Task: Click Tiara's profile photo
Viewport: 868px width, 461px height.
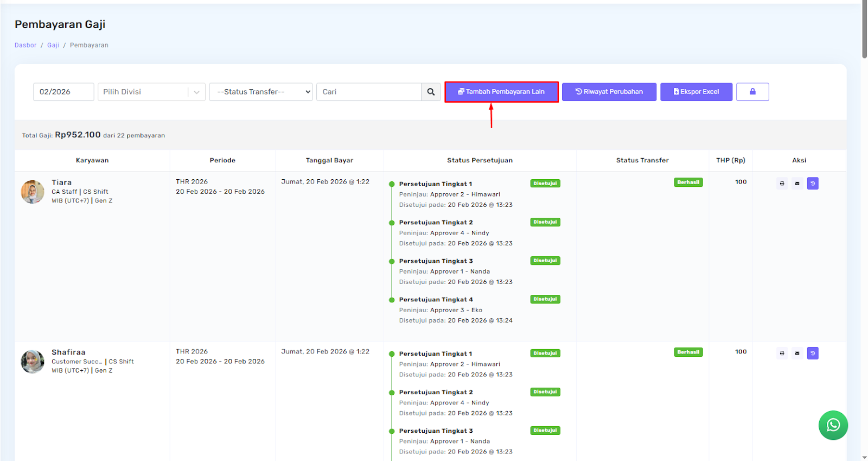Action: 33,192
